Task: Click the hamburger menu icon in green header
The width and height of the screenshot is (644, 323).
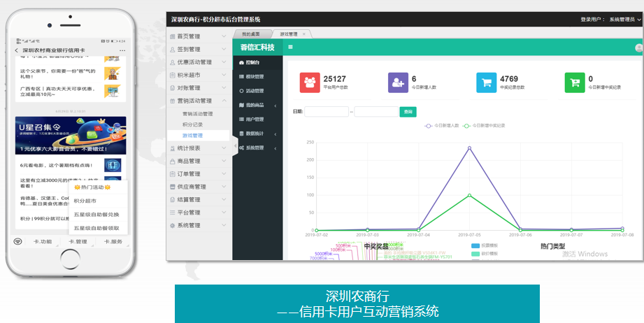Action: pyautogui.click(x=290, y=47)
